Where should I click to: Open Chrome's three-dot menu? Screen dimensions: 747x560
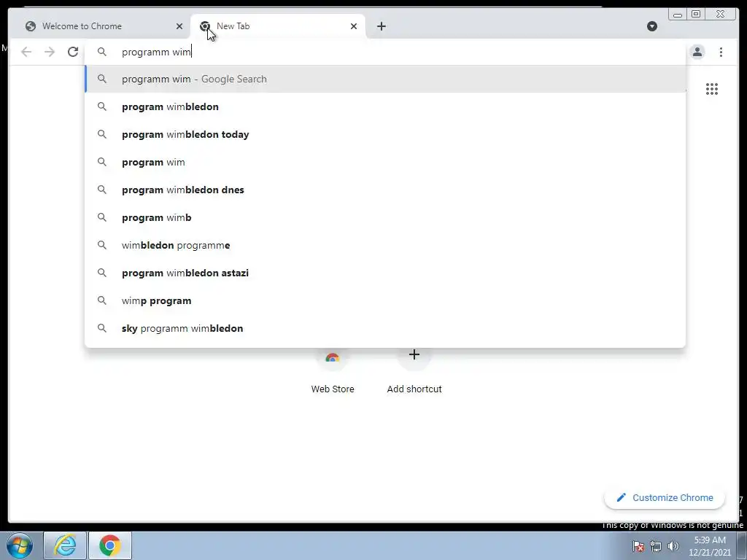click(721, 52)
